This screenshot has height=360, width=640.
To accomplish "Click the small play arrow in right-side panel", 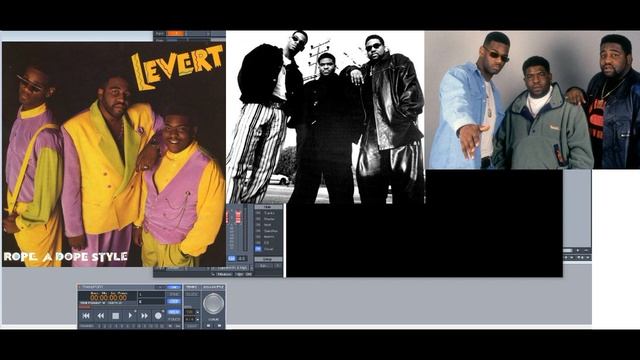I will [x=578, y=250].
